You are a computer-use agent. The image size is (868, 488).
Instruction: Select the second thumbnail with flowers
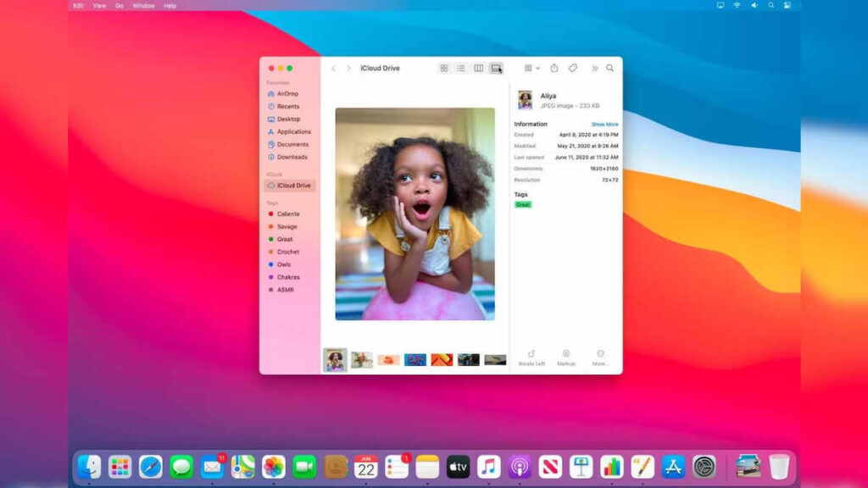tap(361, 360)
